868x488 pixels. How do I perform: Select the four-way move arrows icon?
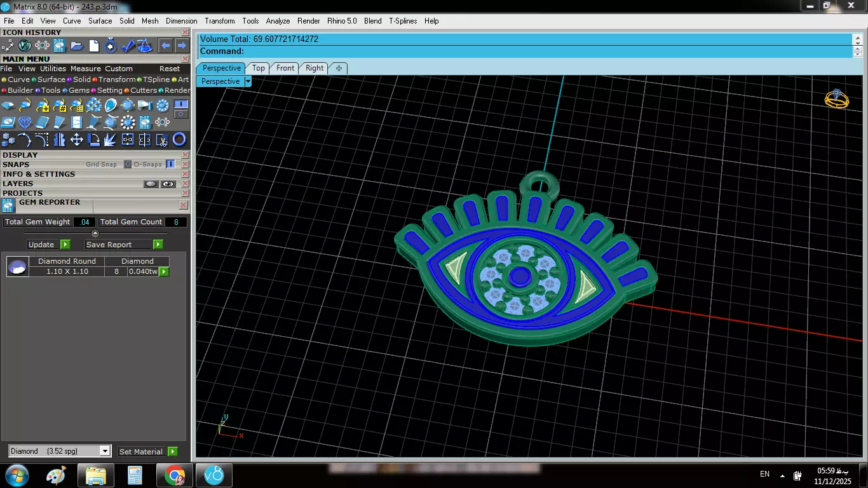coord(76,140)
